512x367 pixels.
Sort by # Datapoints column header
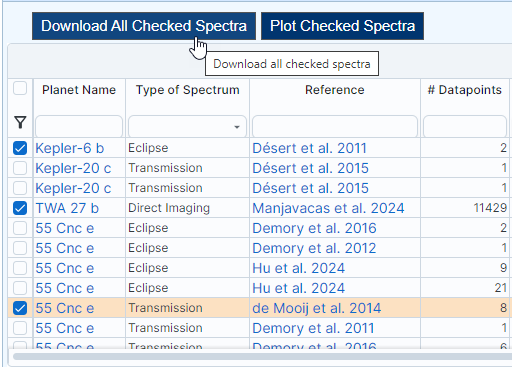click(x=465, y=90)
